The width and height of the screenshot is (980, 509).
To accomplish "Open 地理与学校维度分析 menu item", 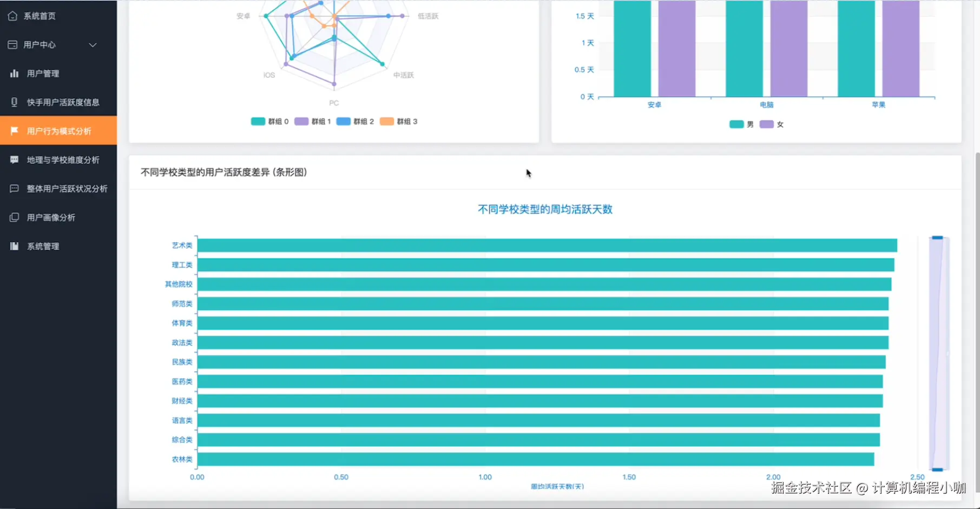I will click(58, 160).
